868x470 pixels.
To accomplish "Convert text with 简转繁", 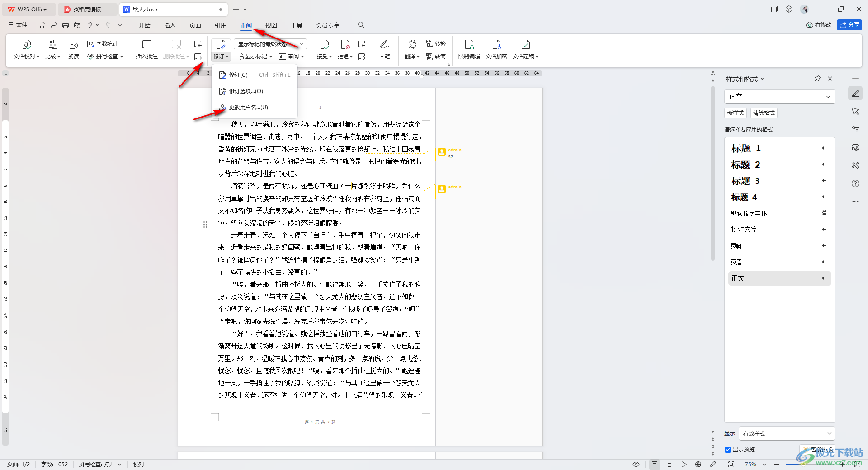I will (x=436, y=44).
